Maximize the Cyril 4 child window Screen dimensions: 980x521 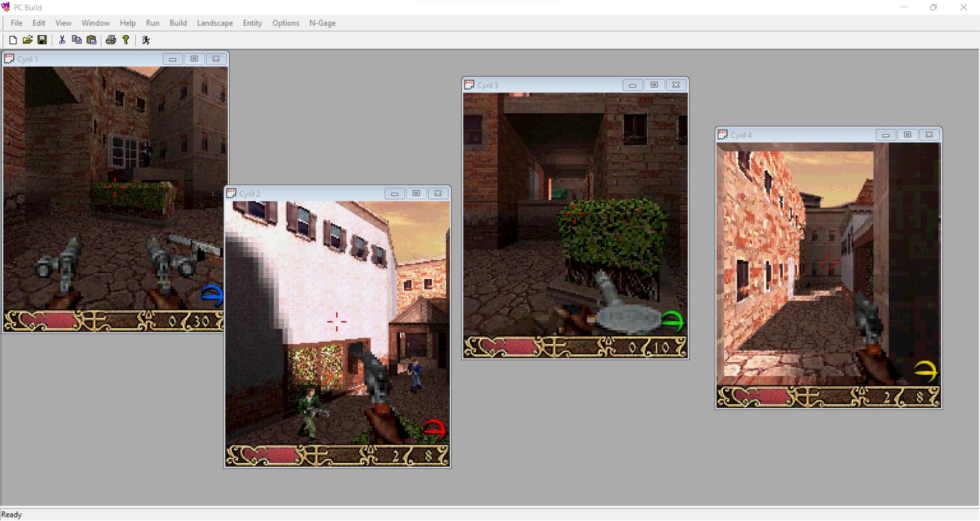coord(908,135)
